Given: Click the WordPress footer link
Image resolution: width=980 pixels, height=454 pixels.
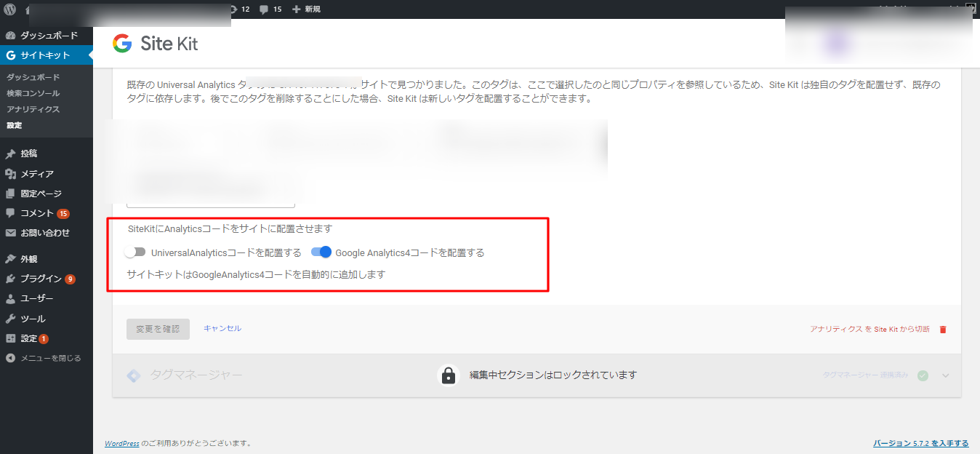Looking at the screenshot, I should pos(122,443).
